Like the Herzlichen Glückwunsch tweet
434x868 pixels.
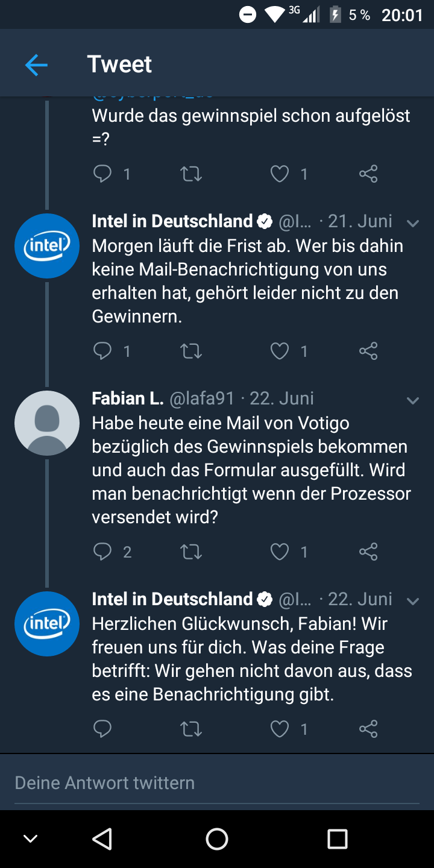point(280,729)
